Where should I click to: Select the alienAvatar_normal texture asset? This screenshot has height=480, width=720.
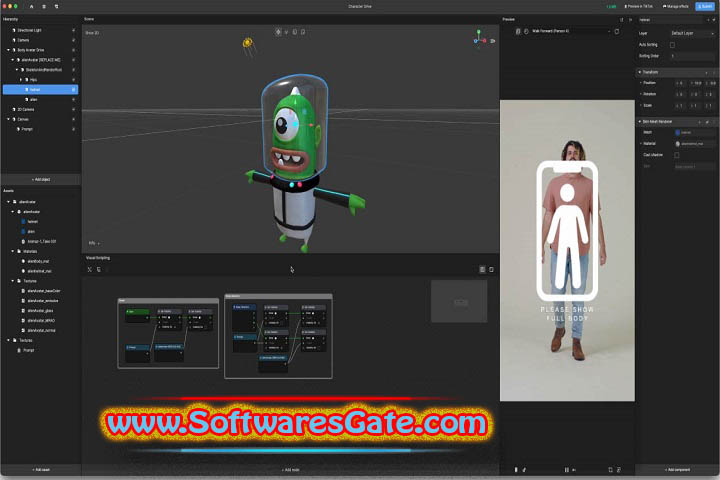coord(41,330)
